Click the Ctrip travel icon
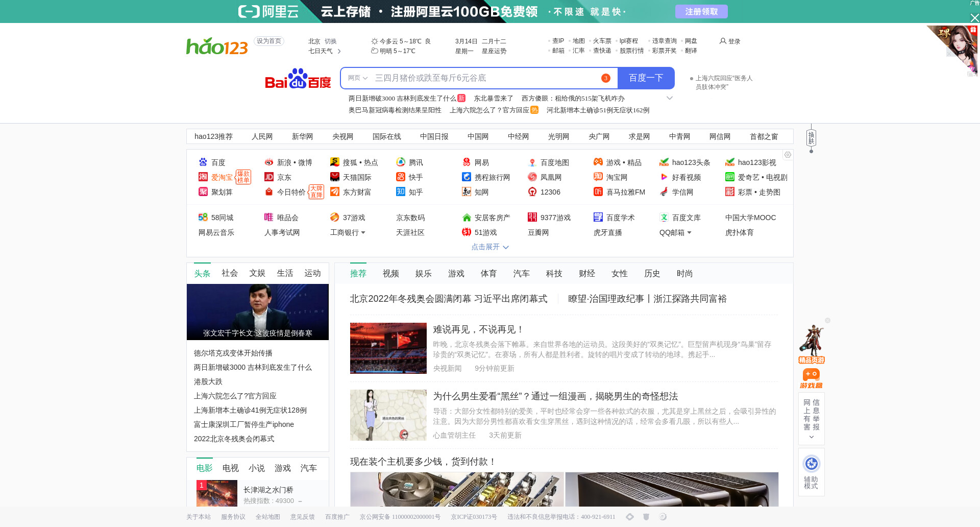The image size is (980, 527). [x=467, y=177]
